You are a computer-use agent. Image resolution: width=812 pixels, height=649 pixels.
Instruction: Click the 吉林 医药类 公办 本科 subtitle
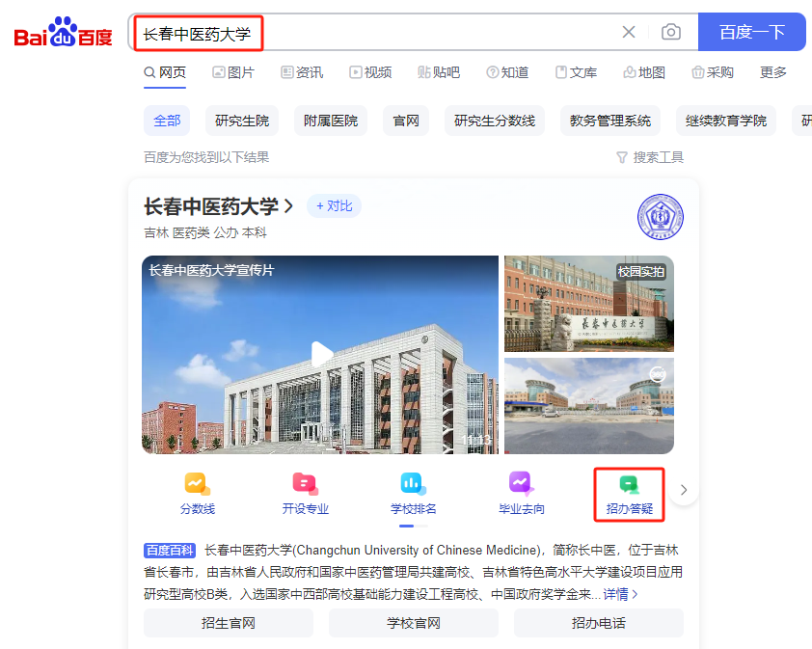coord(205,233)
